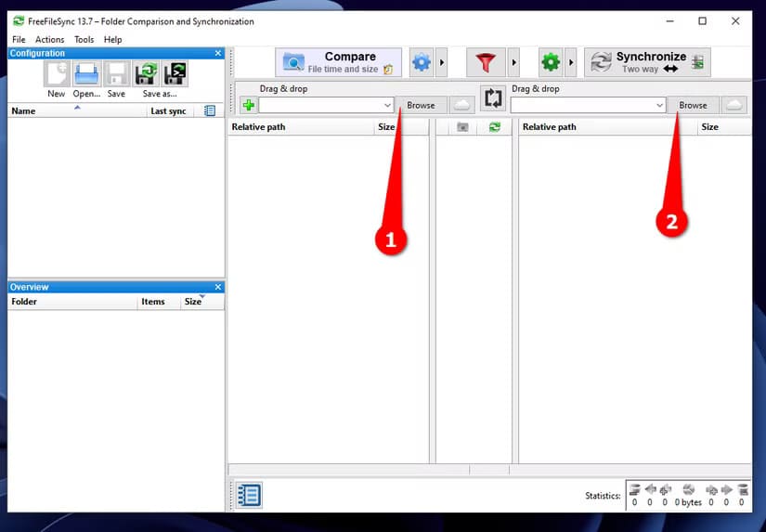766x532 pixels.
Task: Click the left cloud storage icon
Action: click(x=461, y=105)
